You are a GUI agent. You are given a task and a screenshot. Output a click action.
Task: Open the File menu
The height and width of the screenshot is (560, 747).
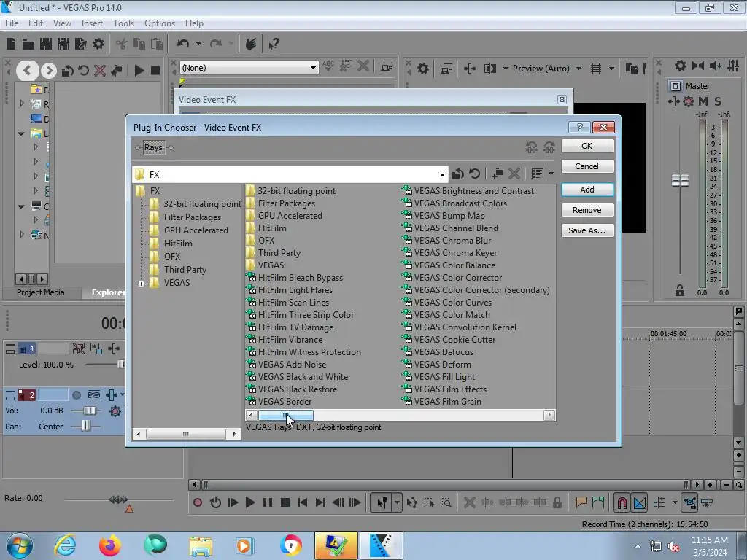12,23
